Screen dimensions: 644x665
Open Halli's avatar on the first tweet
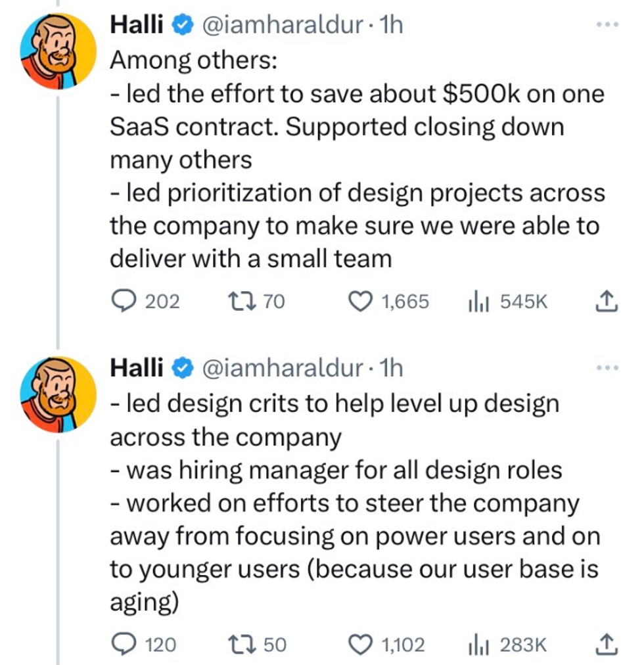[58, 51]
